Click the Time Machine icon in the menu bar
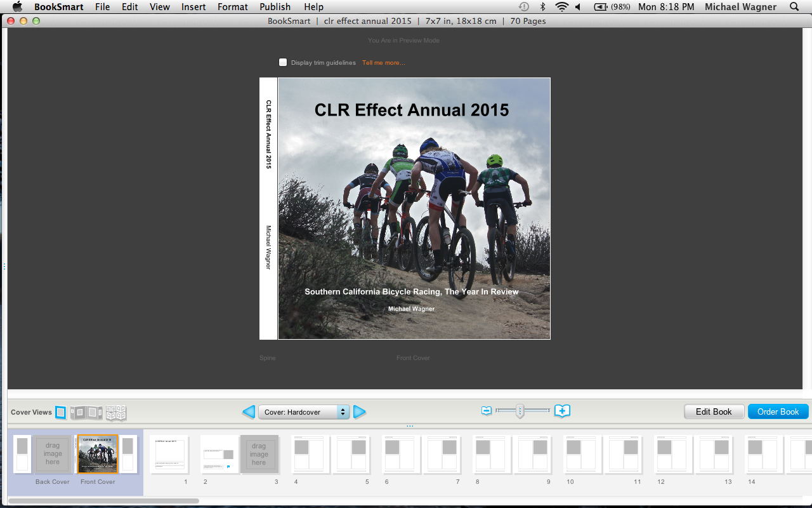812x508 pixels. pos(524,7)
